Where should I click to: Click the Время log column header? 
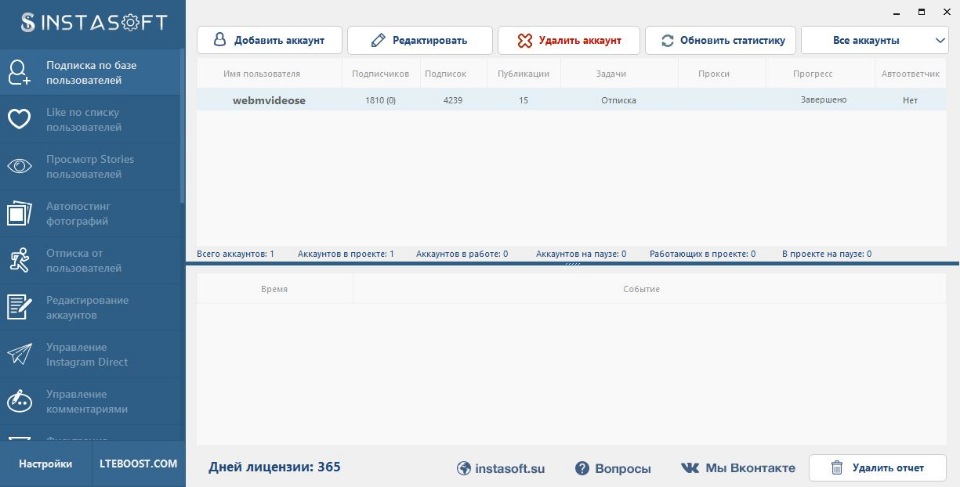(274, 289)
